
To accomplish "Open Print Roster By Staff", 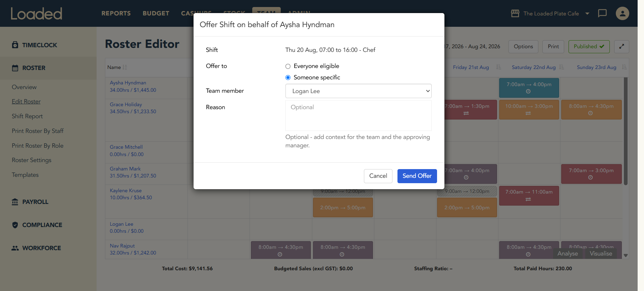I will [38, 131].
